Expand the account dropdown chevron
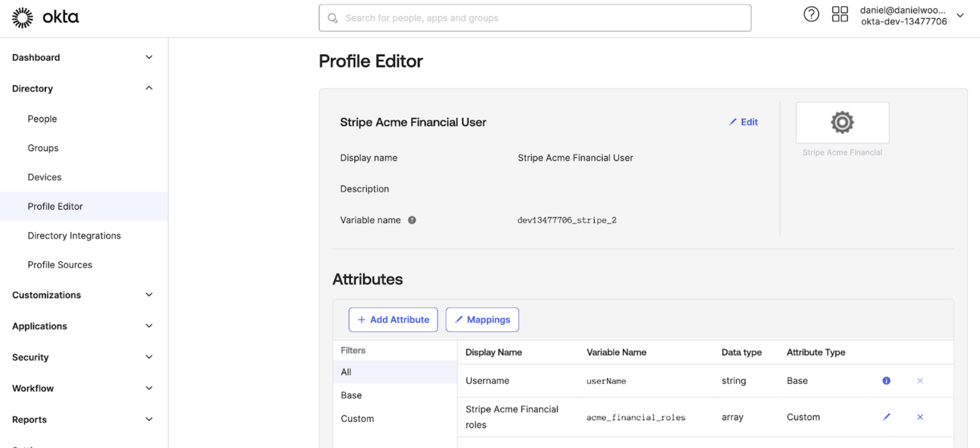Viewport: 980px width, 448px height. pyautogui.click(x=960, y=15)
